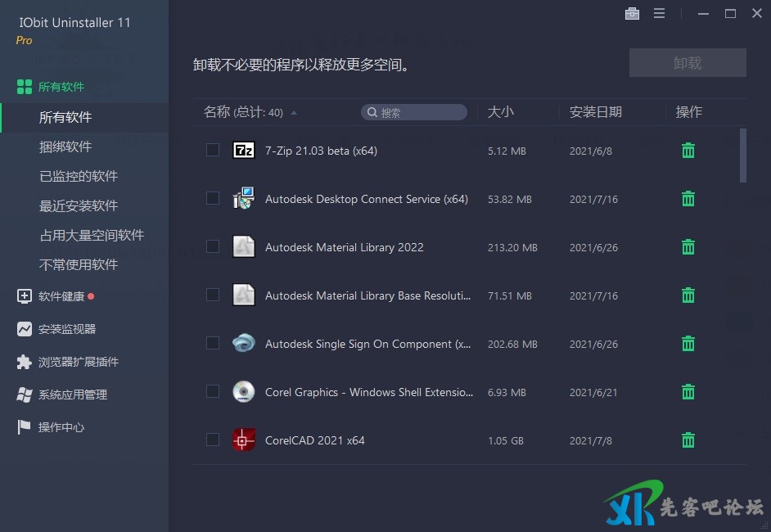The height and width of the screenshot is (532, 771).
Task: Open the hamburger menu in title bar
Action: 659,13
